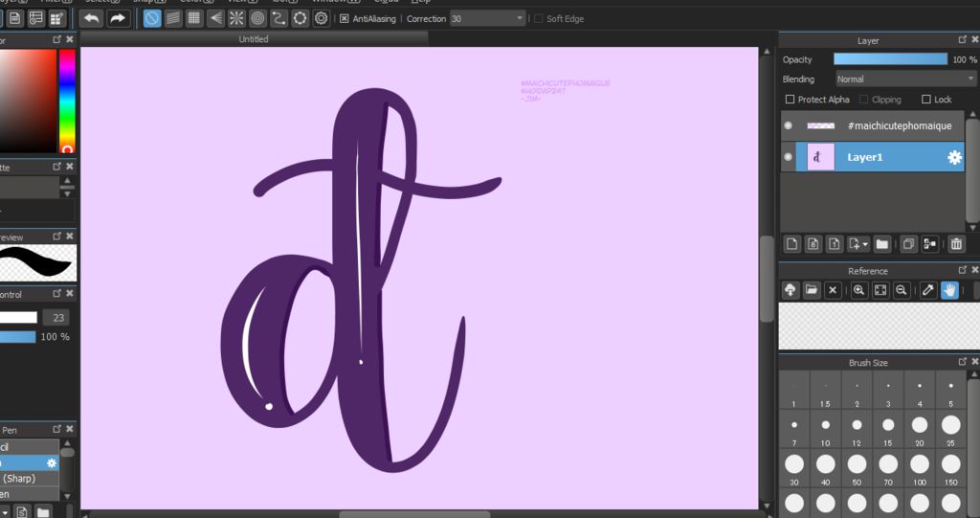Duplicate the selected layer
This screenshot has height=518, width=980.
pos(909,244)
